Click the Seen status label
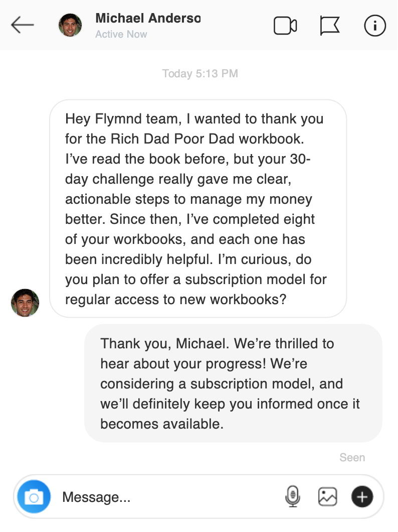 click(x=352, y=458)
